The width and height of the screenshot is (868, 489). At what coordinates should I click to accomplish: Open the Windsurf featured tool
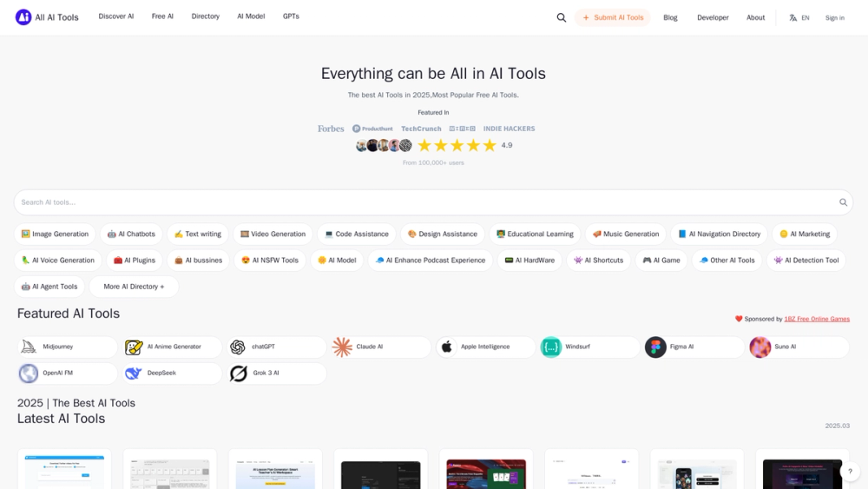click(590, 347)
